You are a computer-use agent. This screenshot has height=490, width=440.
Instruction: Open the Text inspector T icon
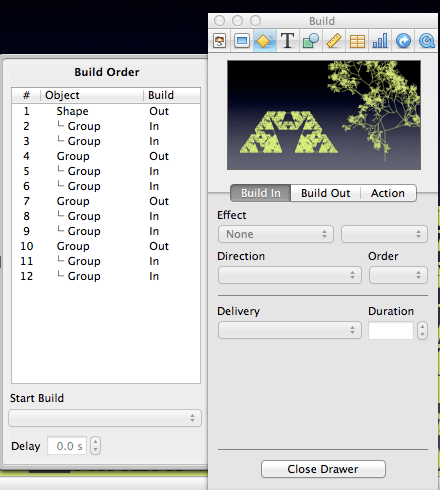coord(287,41)
